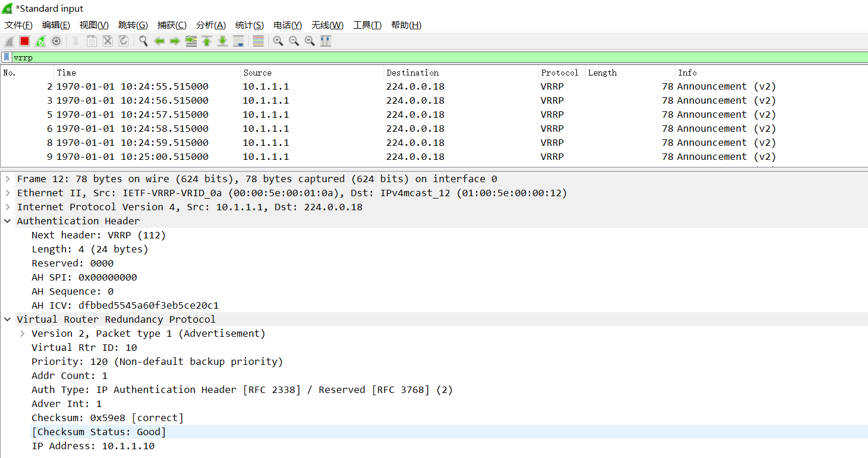868x458 pixels.
Task: Open the 视图(V) menu
Action: [x=94, y=25]
